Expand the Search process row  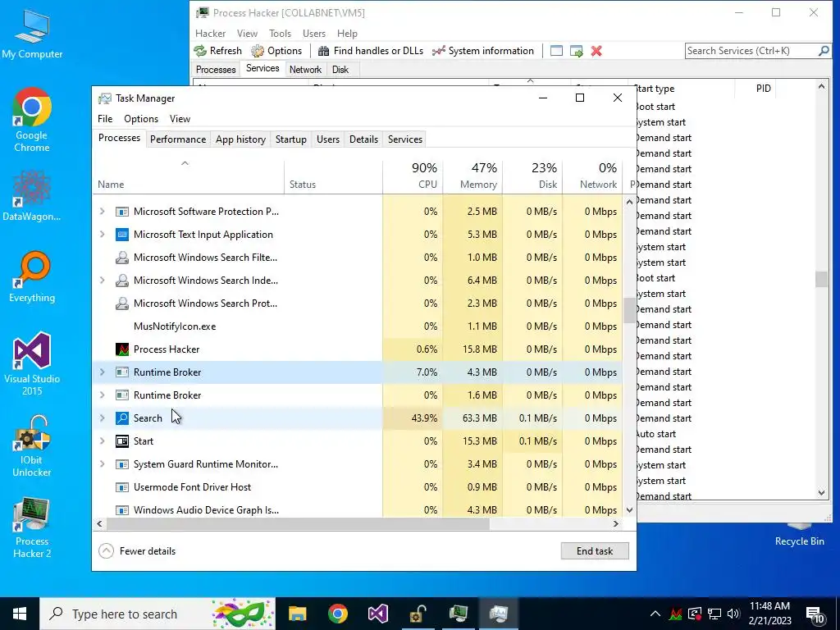click(x=103, y=418)
